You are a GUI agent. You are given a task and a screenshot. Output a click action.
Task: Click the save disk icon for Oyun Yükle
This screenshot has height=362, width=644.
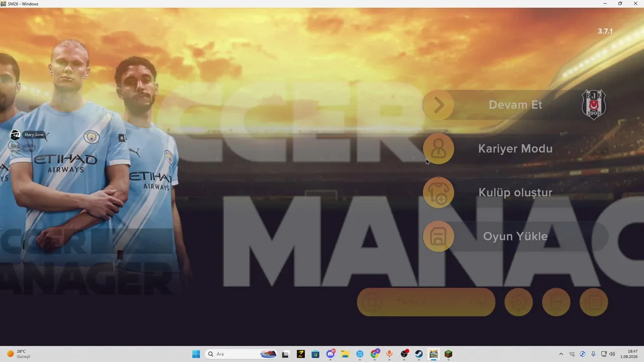pyautogui.click(x=438, y=236)
